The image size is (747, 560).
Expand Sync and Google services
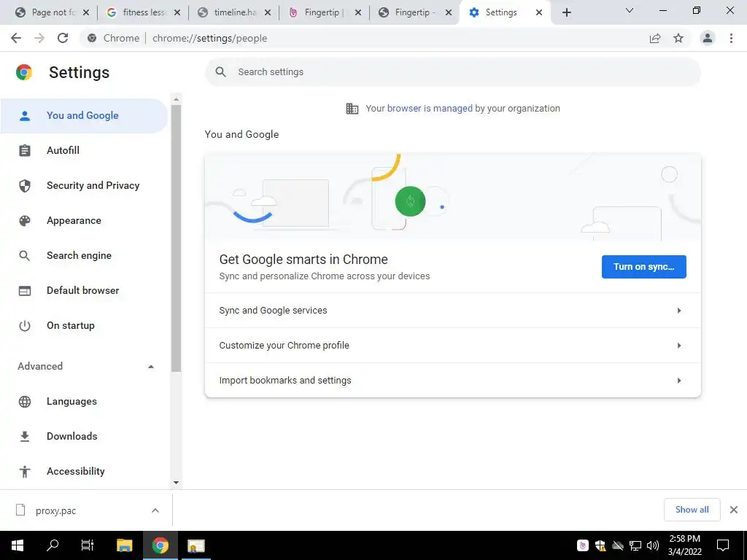tap(452, 311)
